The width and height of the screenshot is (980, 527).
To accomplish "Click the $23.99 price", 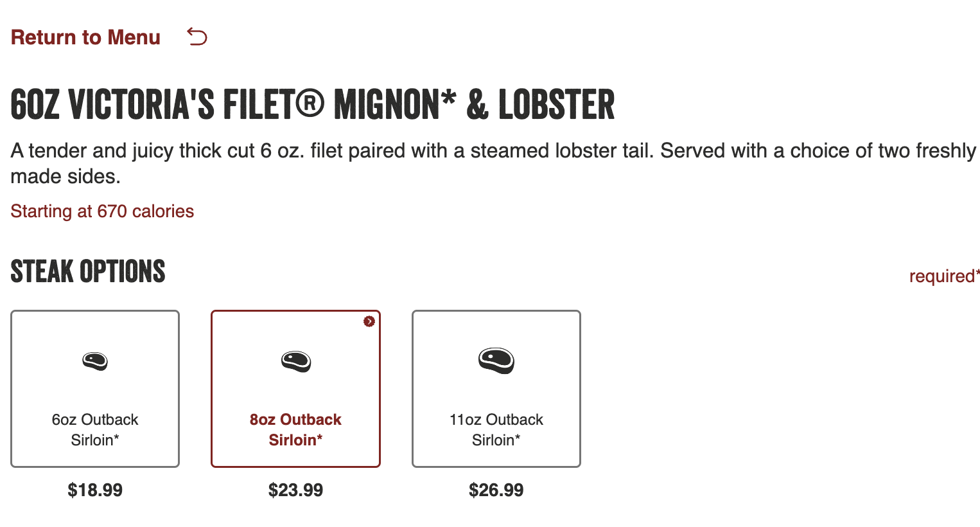I will [x=295, y=490].
